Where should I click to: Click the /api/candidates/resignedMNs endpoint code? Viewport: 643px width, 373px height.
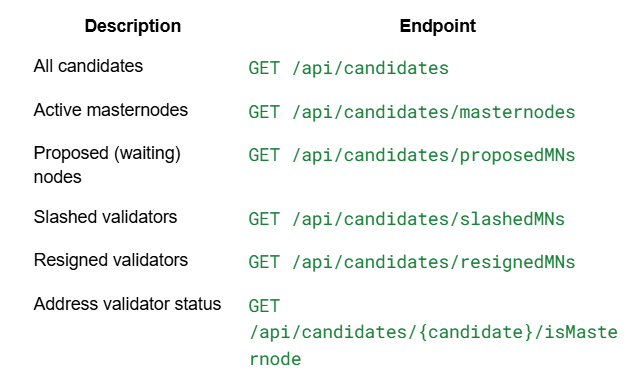[x=433, y=262]
